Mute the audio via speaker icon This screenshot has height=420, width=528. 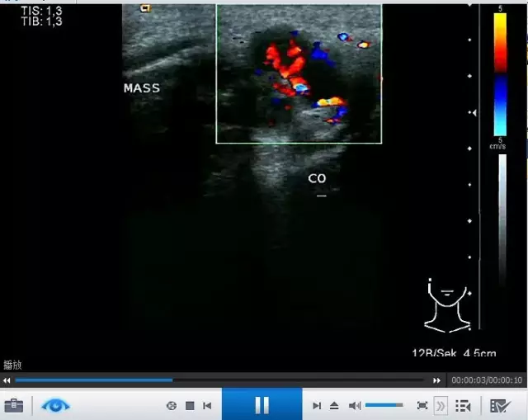(354, 405)
